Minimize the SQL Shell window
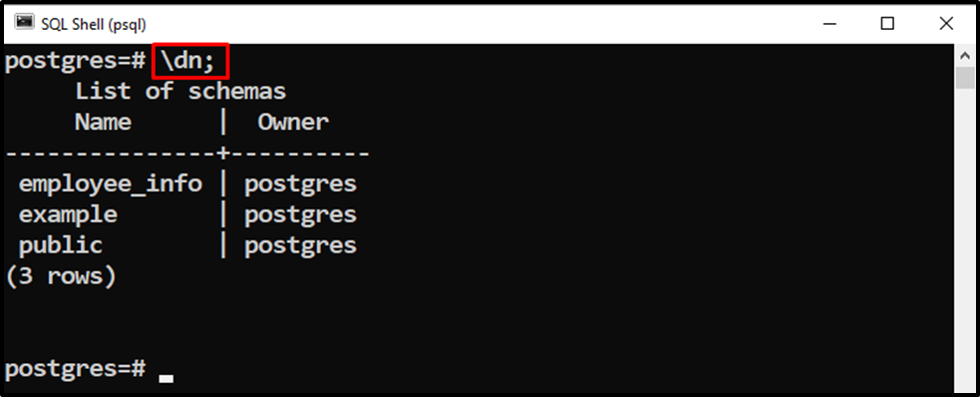Viewport: 980px width, 397px height. pos(829,24)
